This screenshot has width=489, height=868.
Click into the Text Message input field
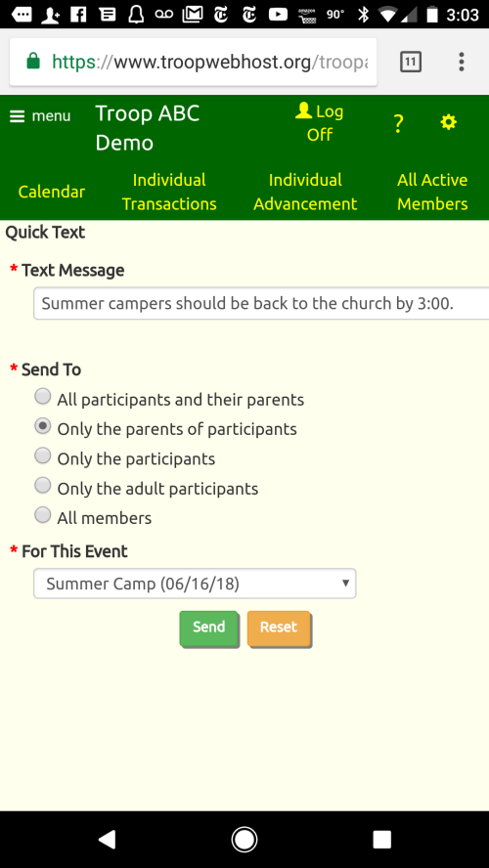(261, 303)
